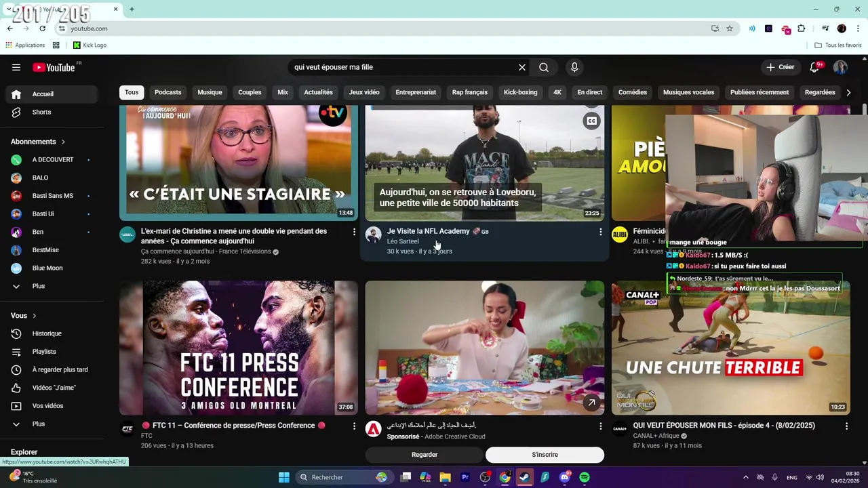Start voice search with microphone icon
This screenshot has height=488, width=868.
(574, 67)
